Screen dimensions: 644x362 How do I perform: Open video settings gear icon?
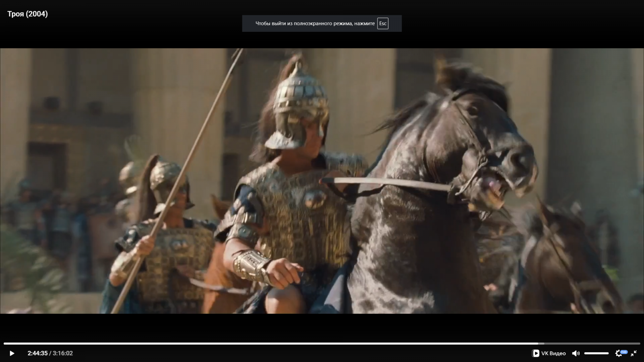[619, 353]
